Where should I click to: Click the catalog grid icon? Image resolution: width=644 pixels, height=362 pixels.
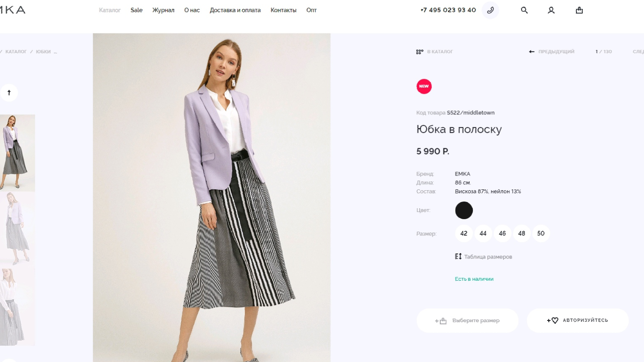[x=420, y=52]
